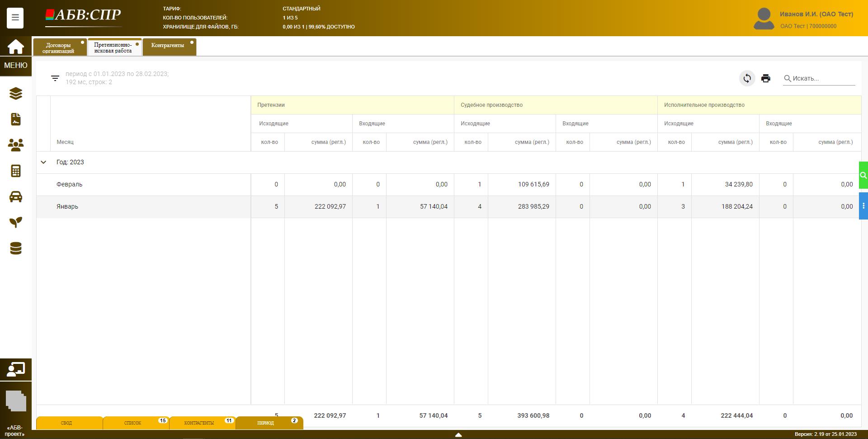Select the СПИСОК bottom tab
This screenshot has width=868, height=439.
tap(133, 423)
